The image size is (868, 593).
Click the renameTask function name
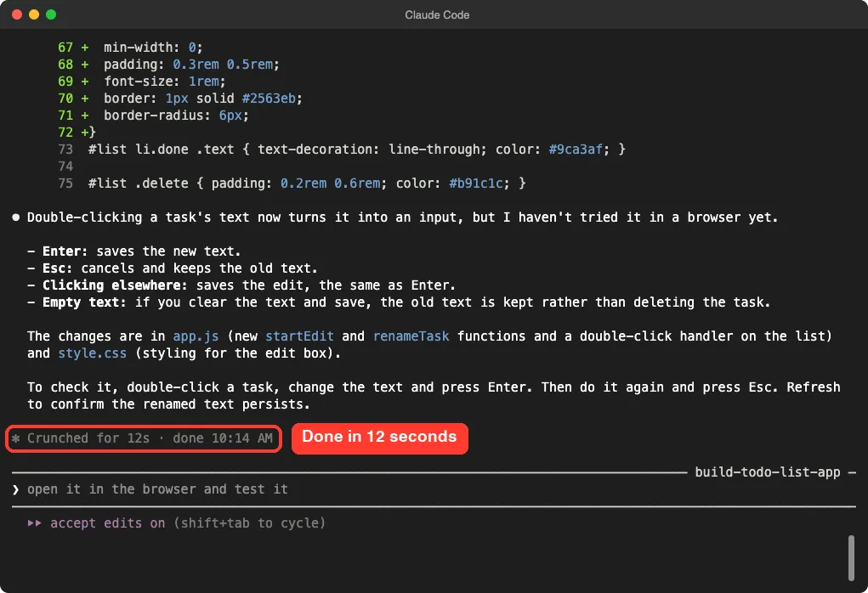411,336
